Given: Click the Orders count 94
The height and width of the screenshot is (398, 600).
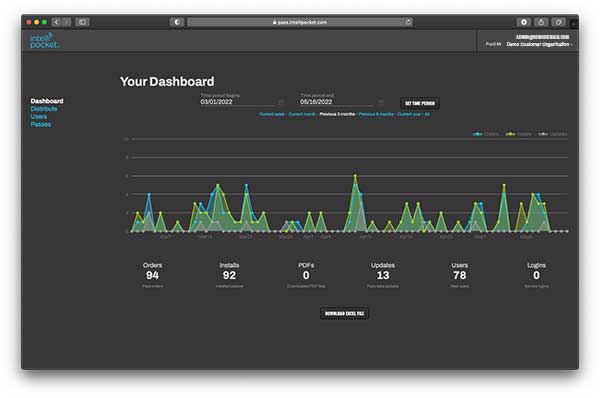Looking at the screenshot, I should [x=152, y=275].
